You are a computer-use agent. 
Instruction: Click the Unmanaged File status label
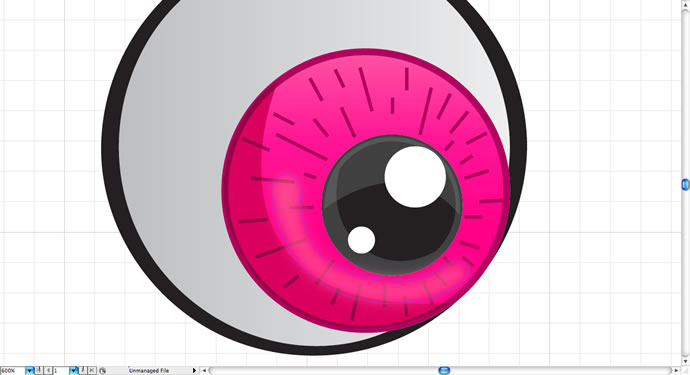149,371
